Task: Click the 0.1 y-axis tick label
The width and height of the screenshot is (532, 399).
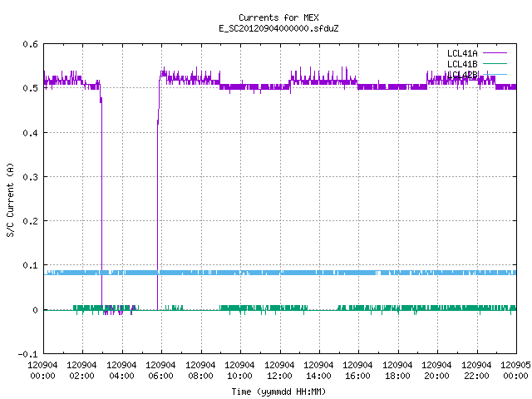Action: pos(30,265)
